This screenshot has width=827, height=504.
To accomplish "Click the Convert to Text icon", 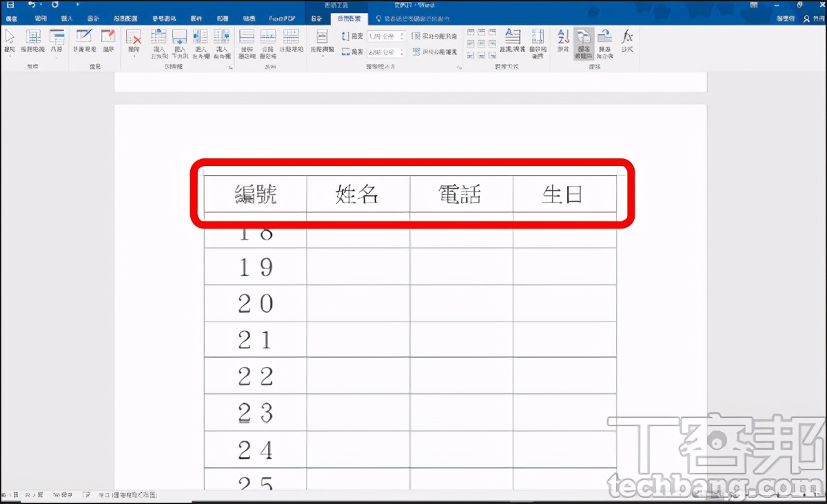I will point(604,43).
